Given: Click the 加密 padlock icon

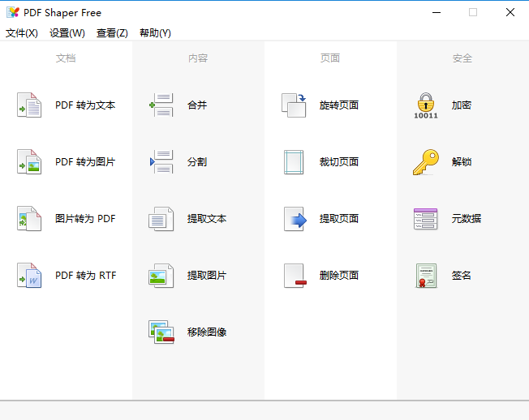Looking at the screenshot, I should point(426,105).
